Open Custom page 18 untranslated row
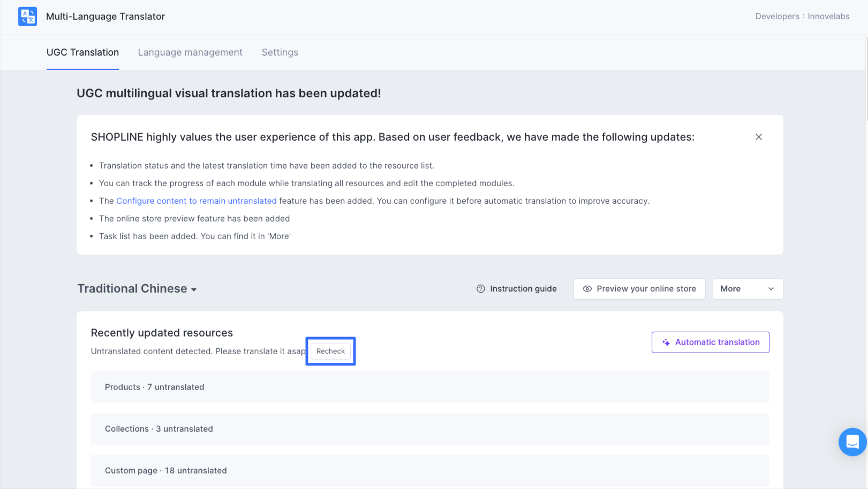The image size is (868, 489). pos(429,471)
